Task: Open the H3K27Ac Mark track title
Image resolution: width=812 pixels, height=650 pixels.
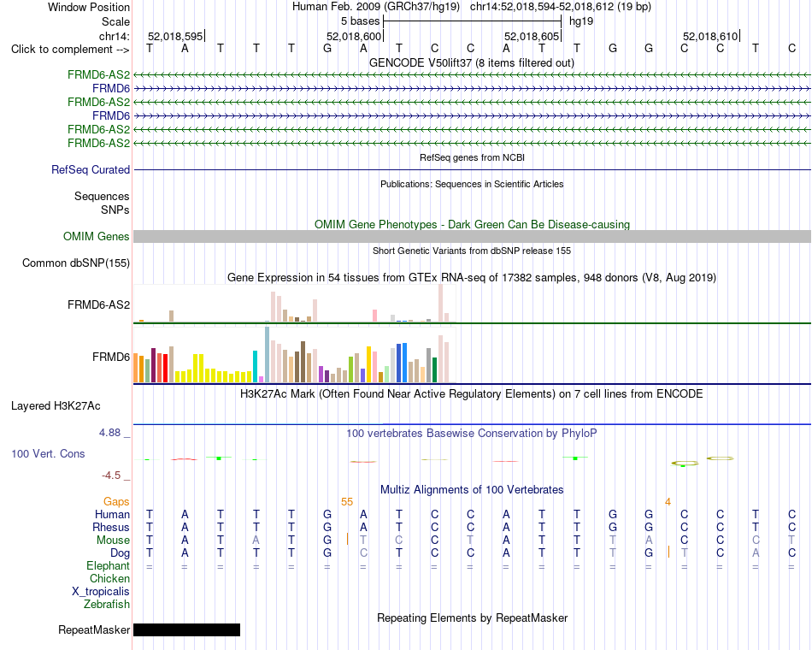Action: point(472,394)
